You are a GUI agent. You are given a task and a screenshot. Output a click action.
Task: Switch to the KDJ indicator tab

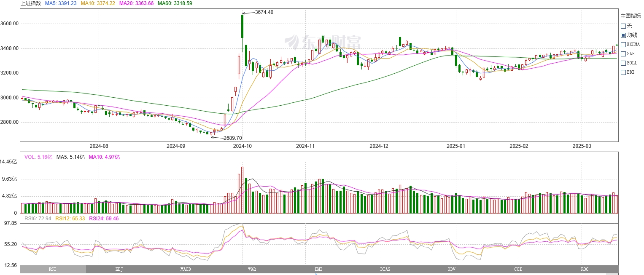(x=119, y=269)
